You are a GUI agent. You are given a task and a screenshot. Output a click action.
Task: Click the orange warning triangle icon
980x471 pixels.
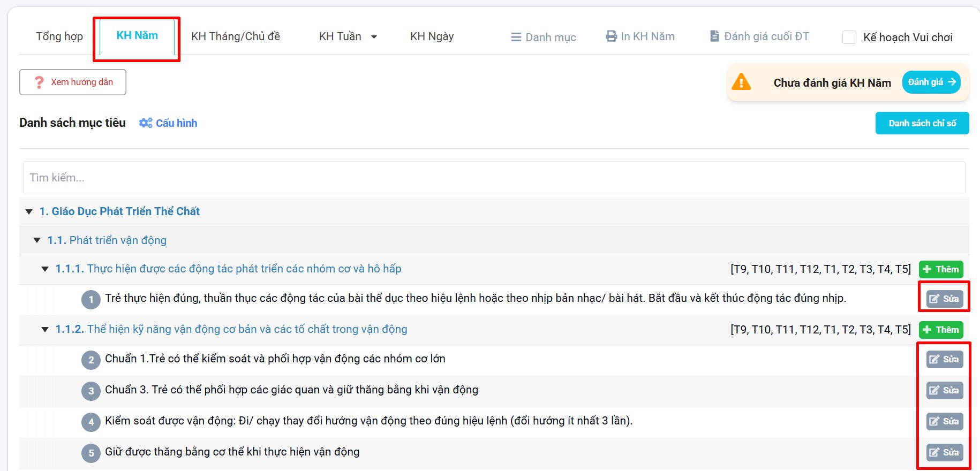[741, 82]
